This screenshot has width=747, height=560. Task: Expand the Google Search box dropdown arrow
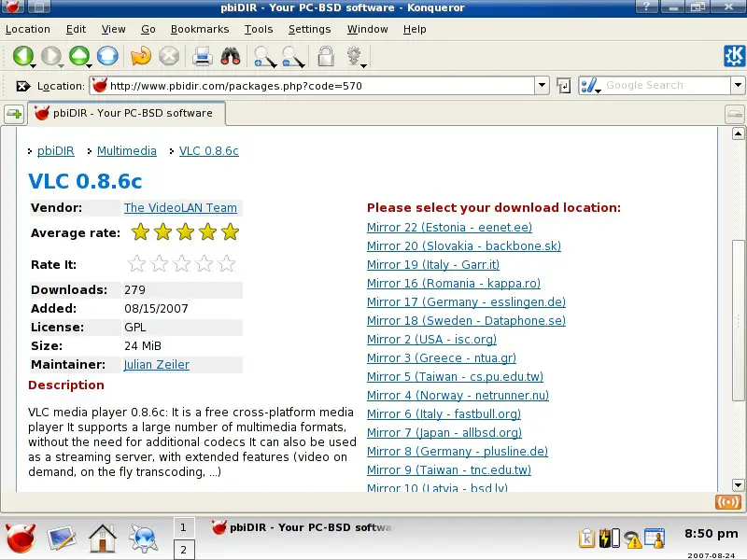738,86
